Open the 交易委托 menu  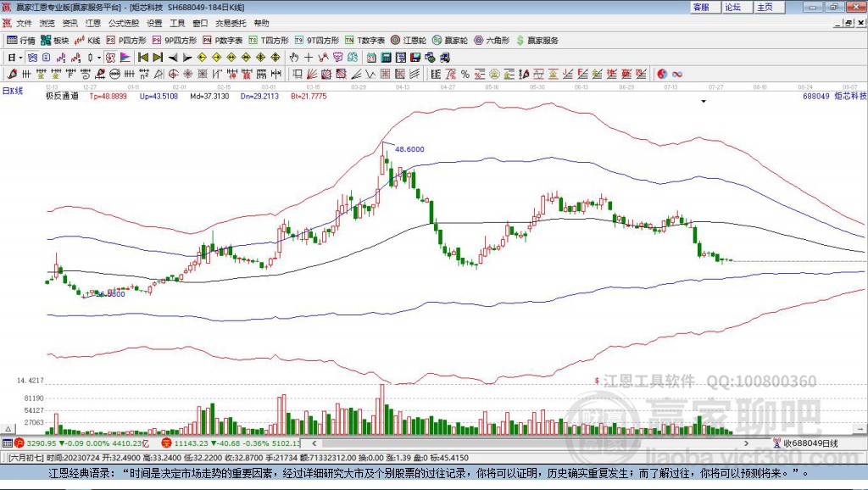tap(231, 23)
